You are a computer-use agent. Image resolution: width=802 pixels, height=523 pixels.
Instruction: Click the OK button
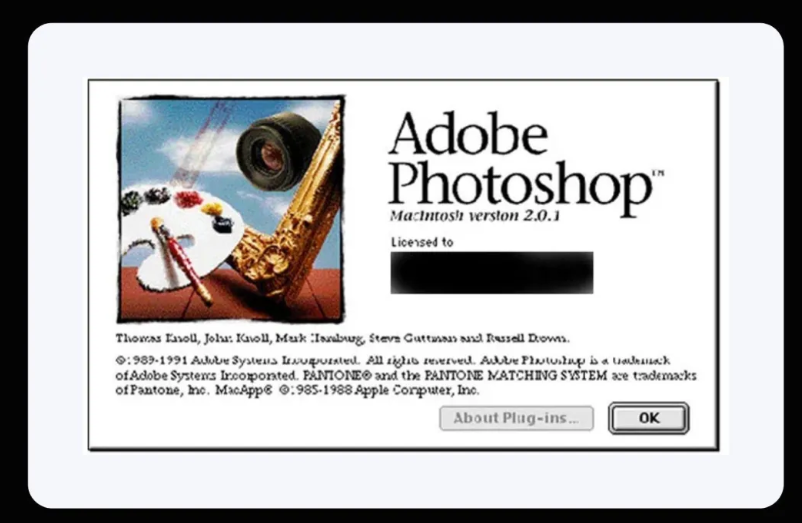click(649, 418)
